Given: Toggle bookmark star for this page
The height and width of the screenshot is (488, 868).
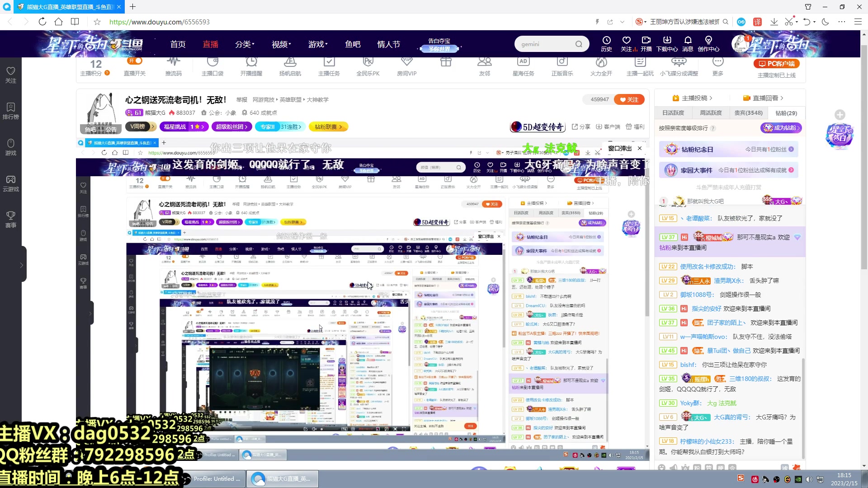Looking at the screenshot, I should coord(97,22).
